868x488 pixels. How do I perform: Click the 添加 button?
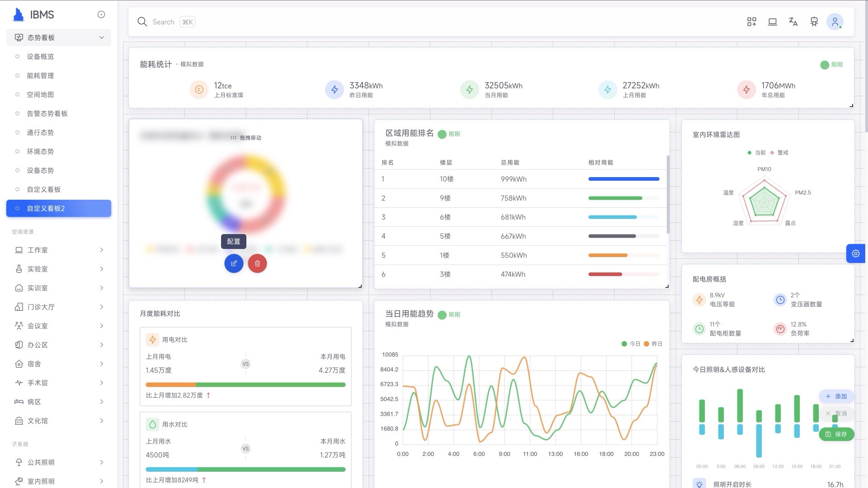[x=836, y=396]
